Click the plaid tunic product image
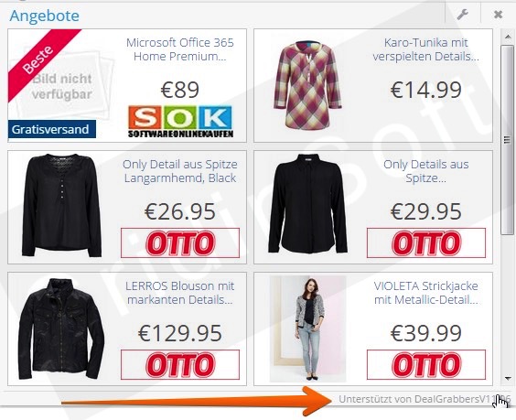This screenshot has width=516, height=420. click(x=307, y=85)
